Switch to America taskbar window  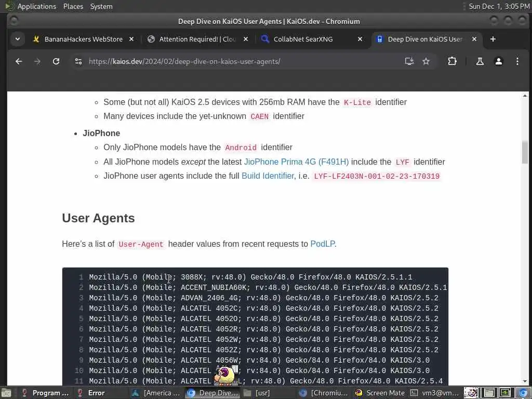click(157, 393)
